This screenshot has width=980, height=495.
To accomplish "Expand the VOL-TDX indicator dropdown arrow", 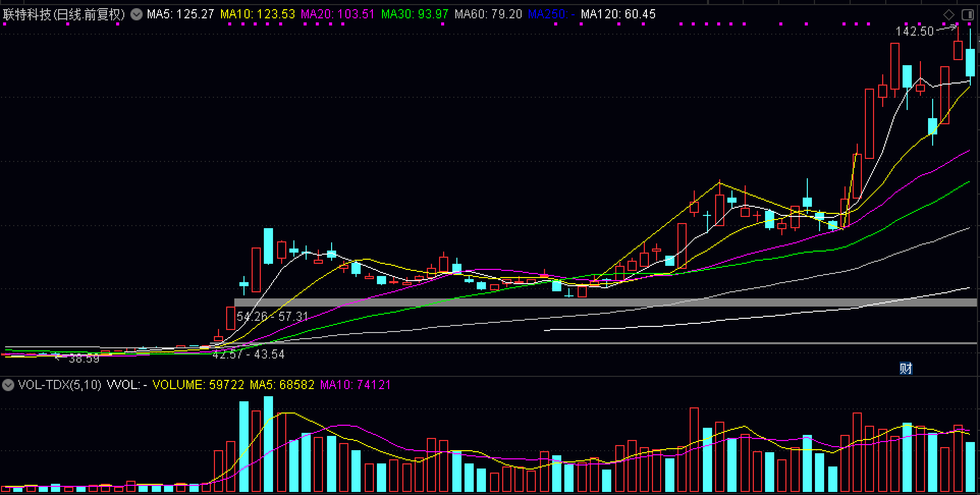I will point(8,385).
